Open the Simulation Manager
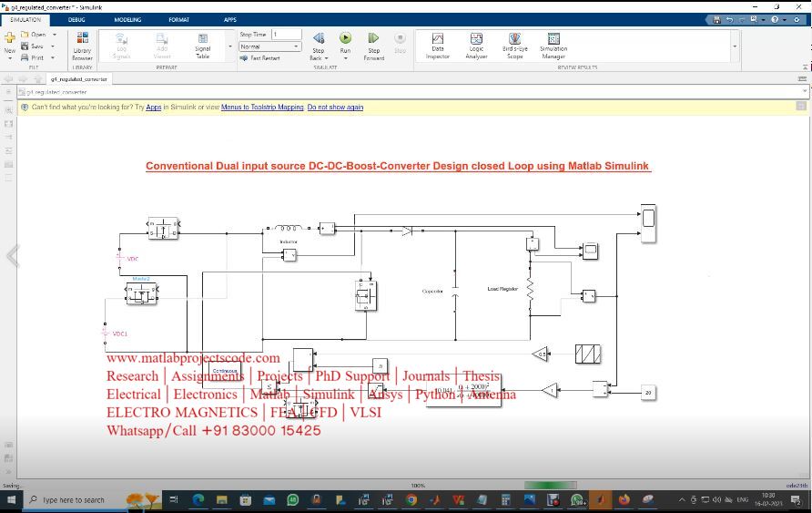 (x=553, y=46)
